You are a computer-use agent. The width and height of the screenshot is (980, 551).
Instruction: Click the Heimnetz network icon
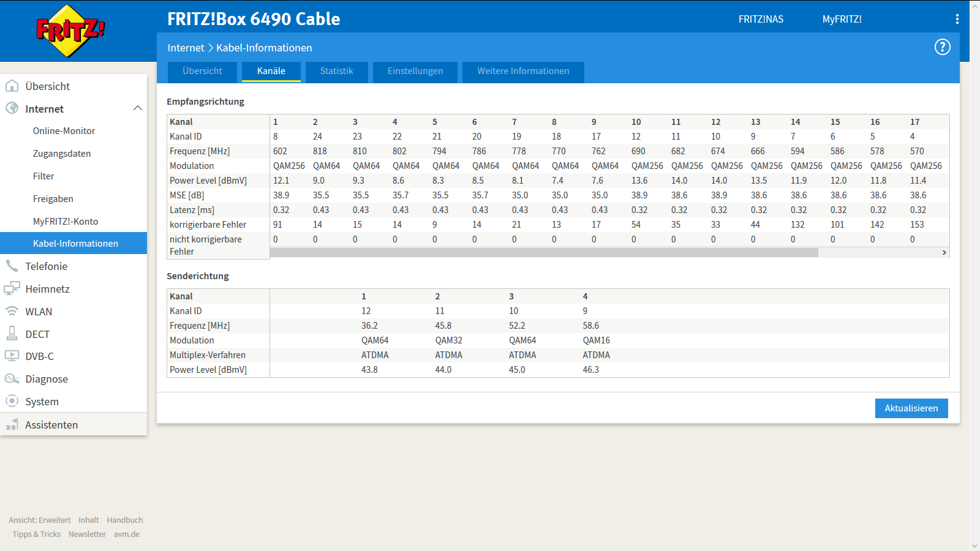(12, 288)
